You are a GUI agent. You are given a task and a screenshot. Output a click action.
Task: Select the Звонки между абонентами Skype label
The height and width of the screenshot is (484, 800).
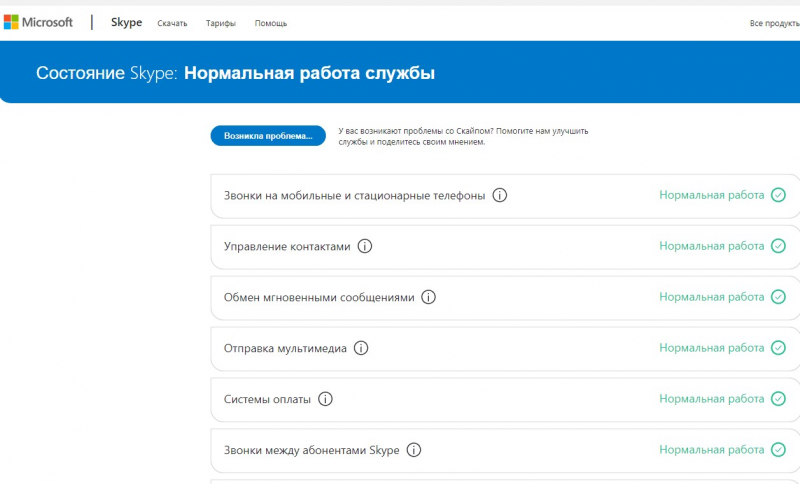click(311, 450)
